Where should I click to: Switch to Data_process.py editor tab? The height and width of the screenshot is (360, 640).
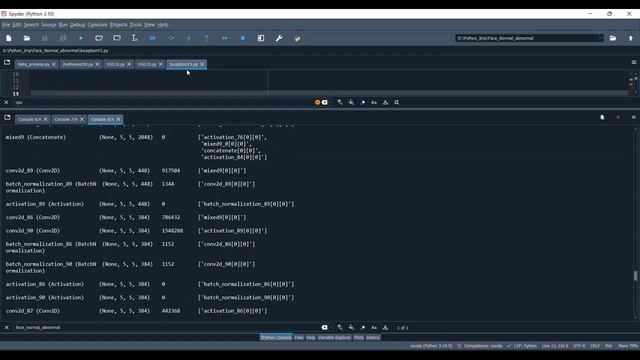pyautogui.click(x=33, y=64)
